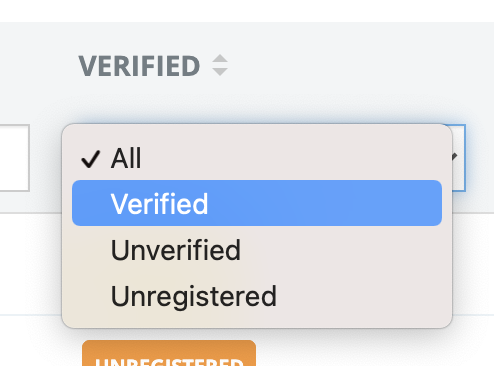Click the chevron arrow of the filter select
The image size is (494, 366).
(x=454, y=157)
